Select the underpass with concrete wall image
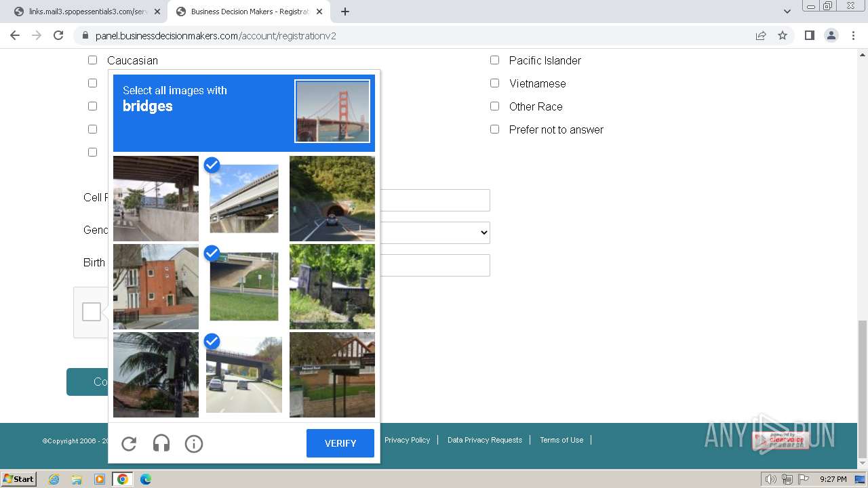This screenshot has width=868, height=488. (x=156, y=199)
